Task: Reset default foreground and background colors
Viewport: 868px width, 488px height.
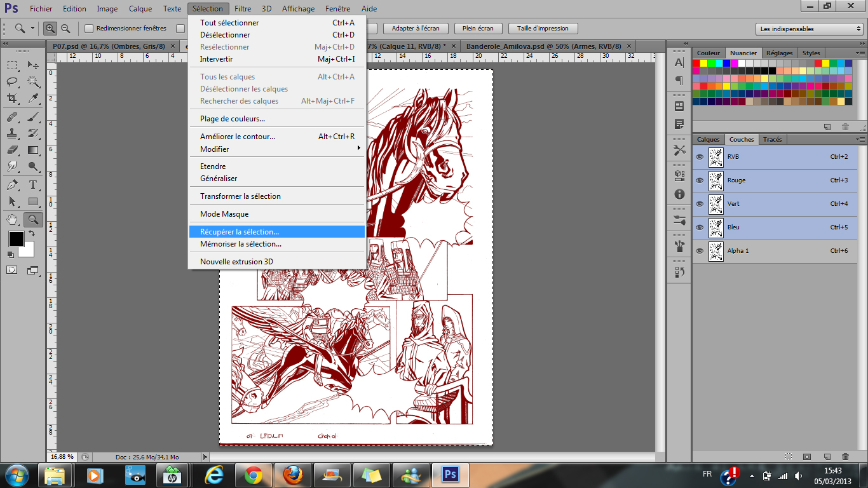Action: click(10, 254)
